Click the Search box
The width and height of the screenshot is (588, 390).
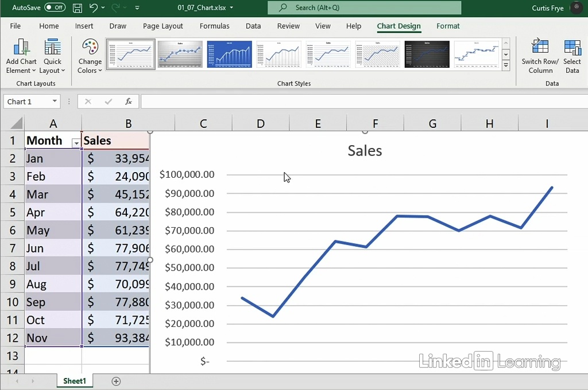coord(364,8)
